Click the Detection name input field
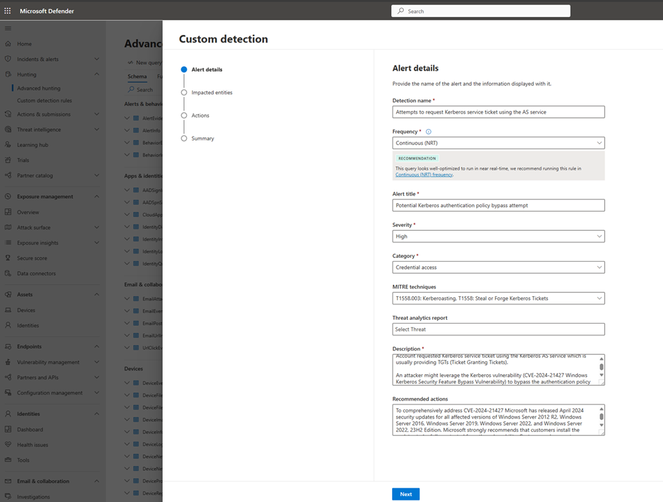The image size is (663, 502). click(x=498, y=112)
